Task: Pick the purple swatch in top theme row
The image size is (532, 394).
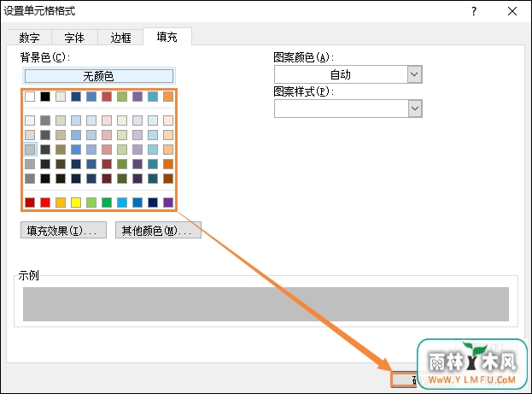Action: [137, 97]
